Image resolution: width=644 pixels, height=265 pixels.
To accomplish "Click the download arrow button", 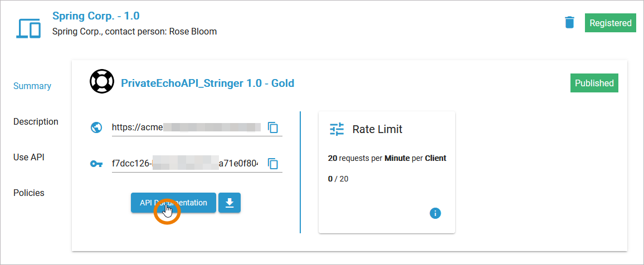I will click(230, 203).
